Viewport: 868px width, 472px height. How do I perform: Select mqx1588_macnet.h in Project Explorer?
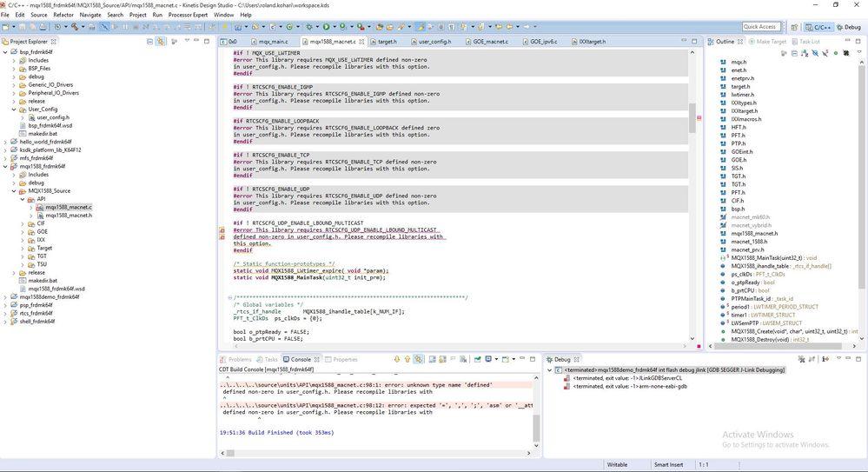coord(69,216)
